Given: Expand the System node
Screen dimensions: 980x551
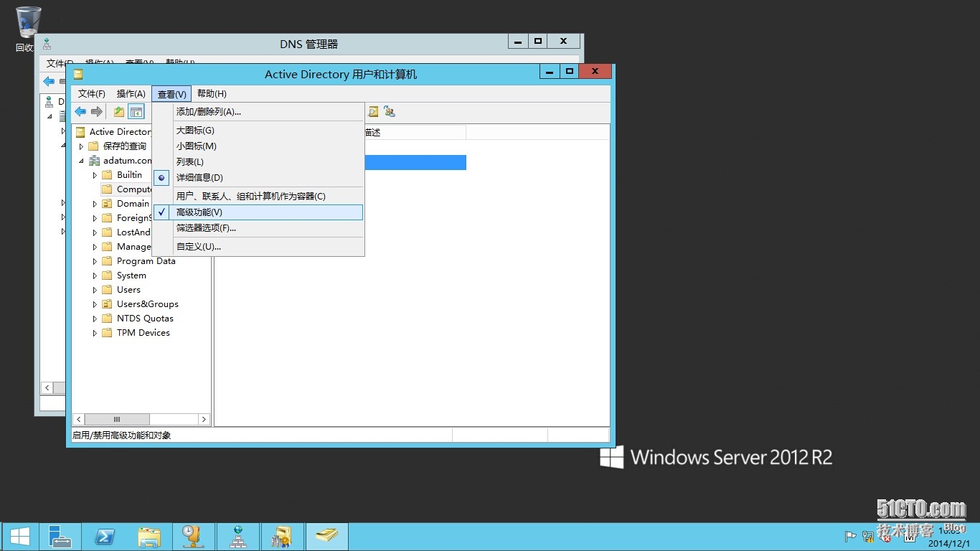Looking at the screenshot, I should (95, 275).
